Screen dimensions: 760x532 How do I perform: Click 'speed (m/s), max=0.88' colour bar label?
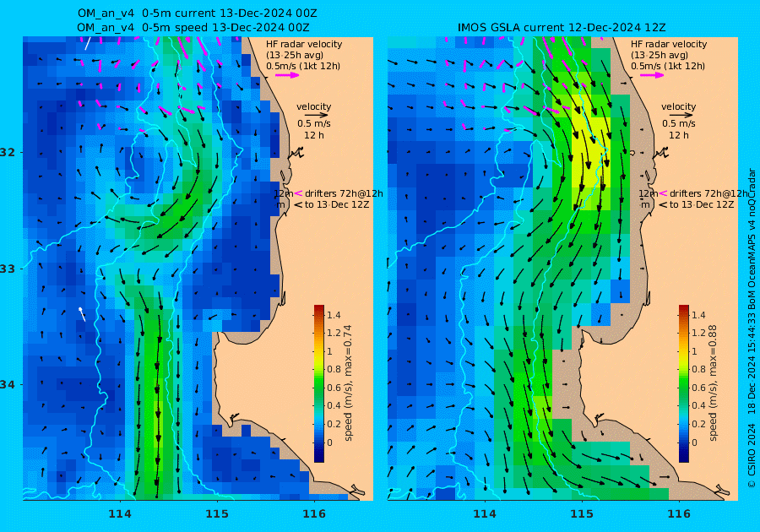tap(713, 383)
